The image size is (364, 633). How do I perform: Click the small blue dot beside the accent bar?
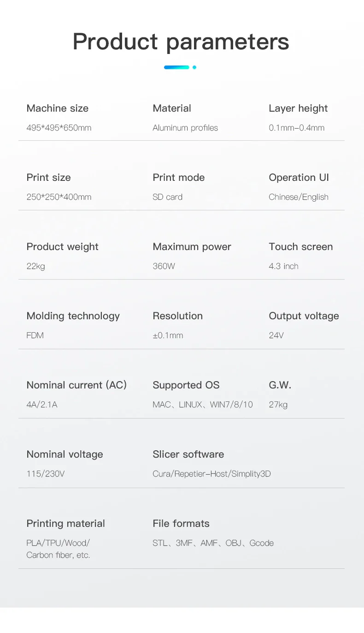click(194, 67)
